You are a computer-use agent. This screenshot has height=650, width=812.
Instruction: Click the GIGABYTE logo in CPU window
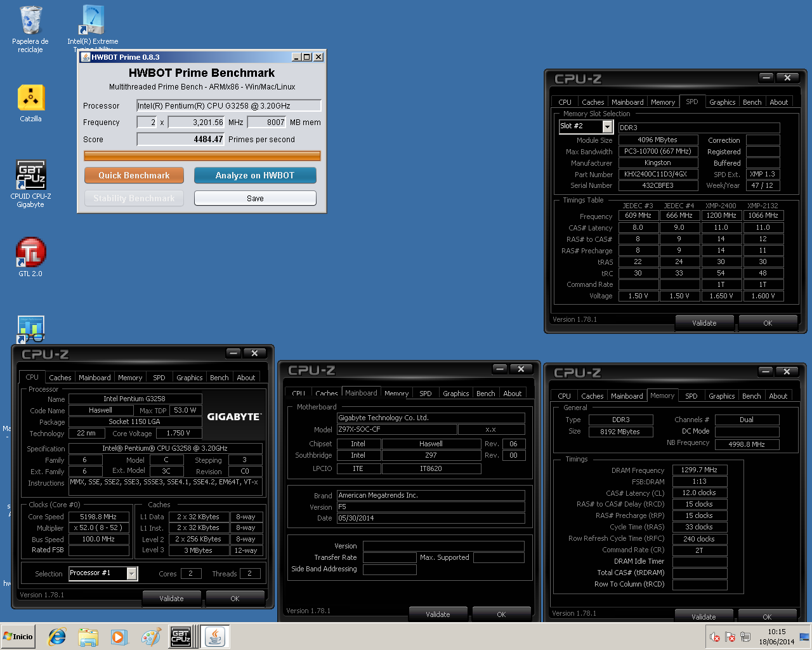(234, 417)
